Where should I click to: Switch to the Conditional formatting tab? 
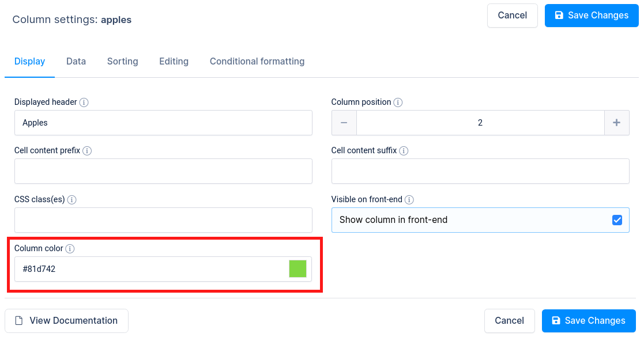tap(257, 61)
